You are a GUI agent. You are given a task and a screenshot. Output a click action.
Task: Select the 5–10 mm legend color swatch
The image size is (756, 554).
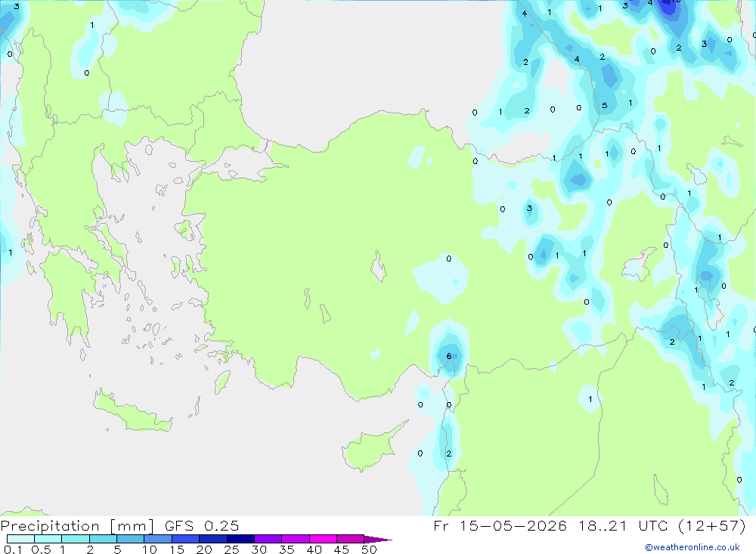tap(131, 539)
